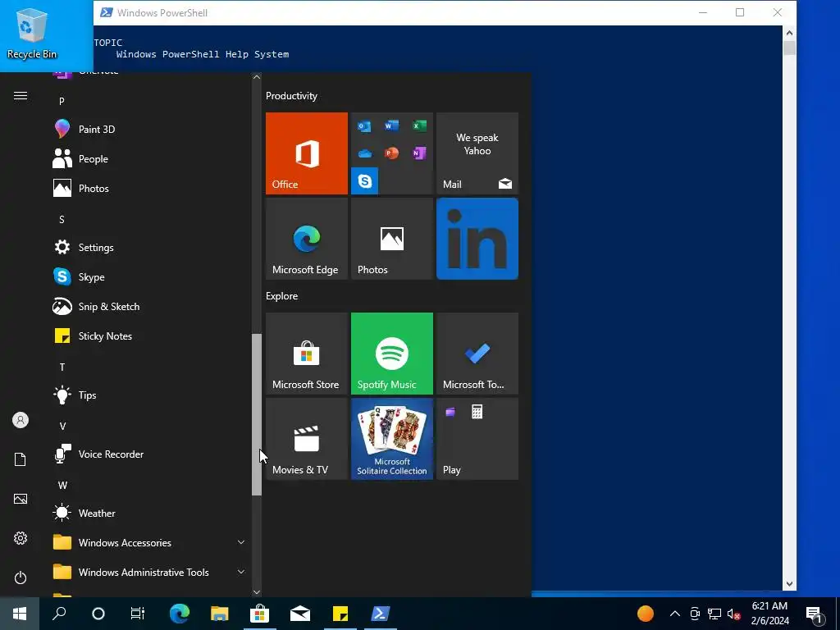Open the Recycle Bin desktop icon
The image size is (840, 630).
pos(32,33)
